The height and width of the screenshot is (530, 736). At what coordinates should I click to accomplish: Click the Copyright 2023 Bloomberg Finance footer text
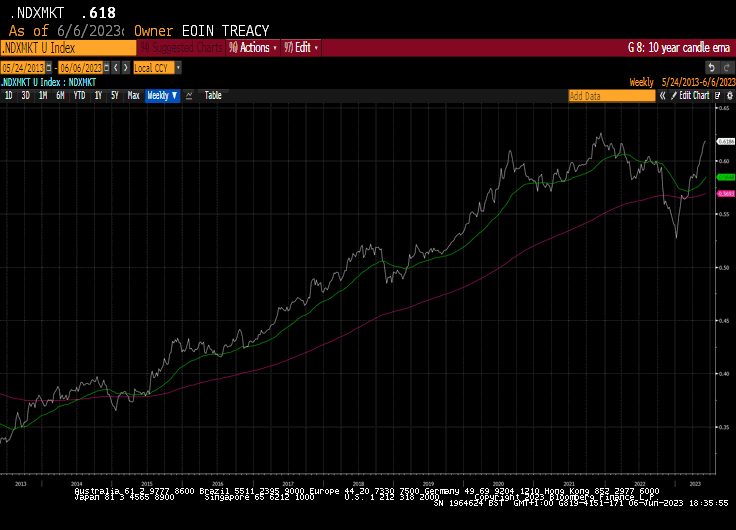point(564,497)
